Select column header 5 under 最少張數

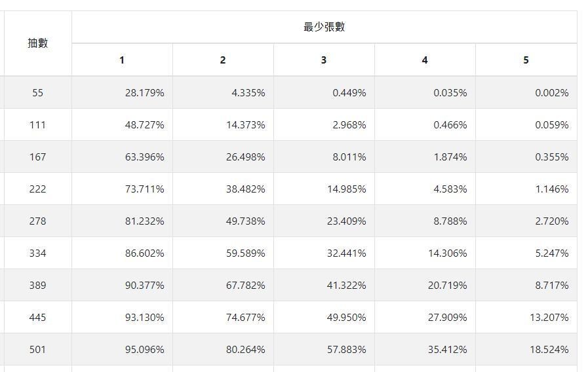click(x=526, y=60)
